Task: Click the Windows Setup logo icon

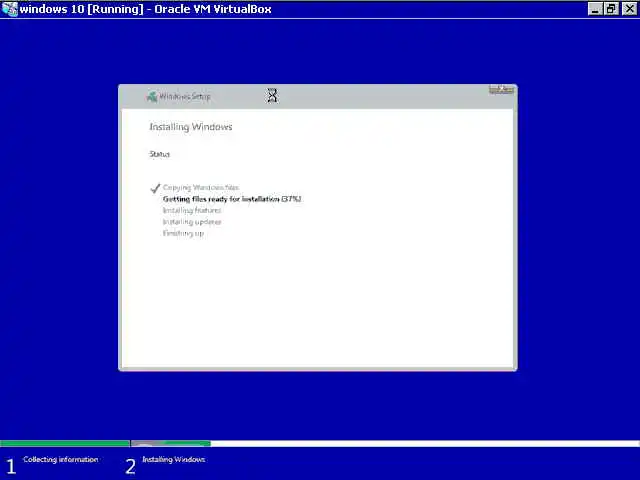Action: point(152,97)
